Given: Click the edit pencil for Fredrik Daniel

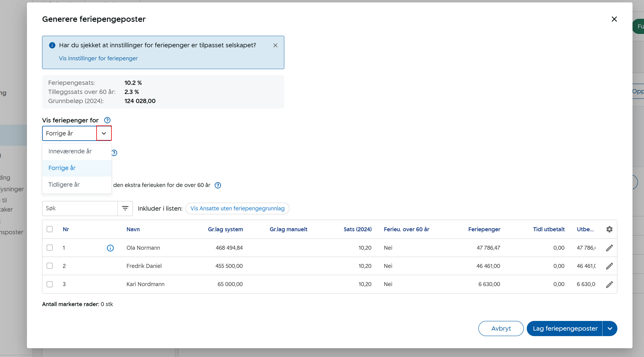Looking at the screenshot, I should 609,266.
